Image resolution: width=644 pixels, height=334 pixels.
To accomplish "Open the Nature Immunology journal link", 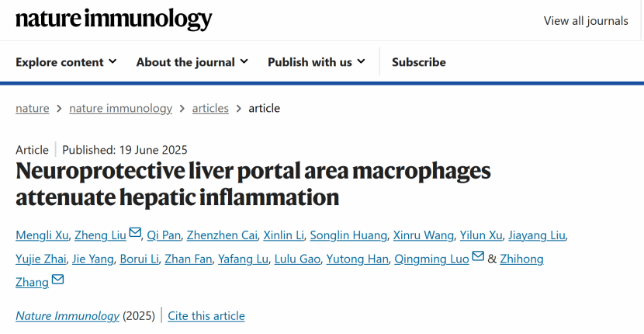I will [68, 316].
